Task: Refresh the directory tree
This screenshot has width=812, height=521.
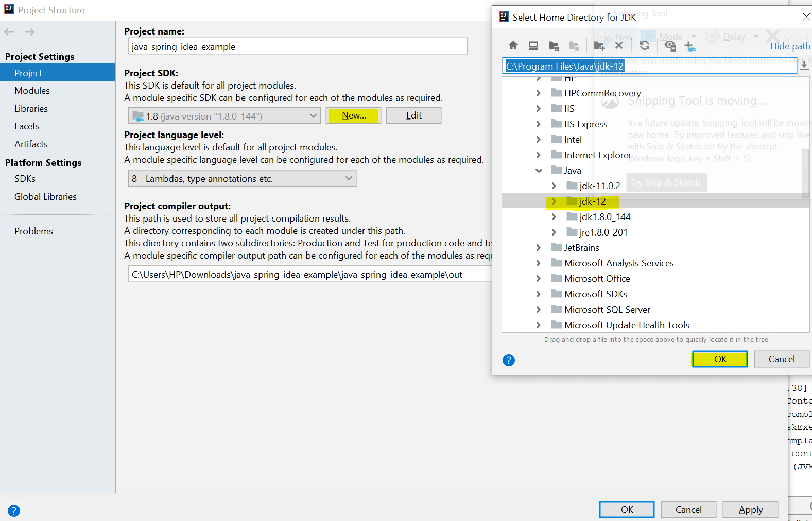Action: tap(645, 45)
